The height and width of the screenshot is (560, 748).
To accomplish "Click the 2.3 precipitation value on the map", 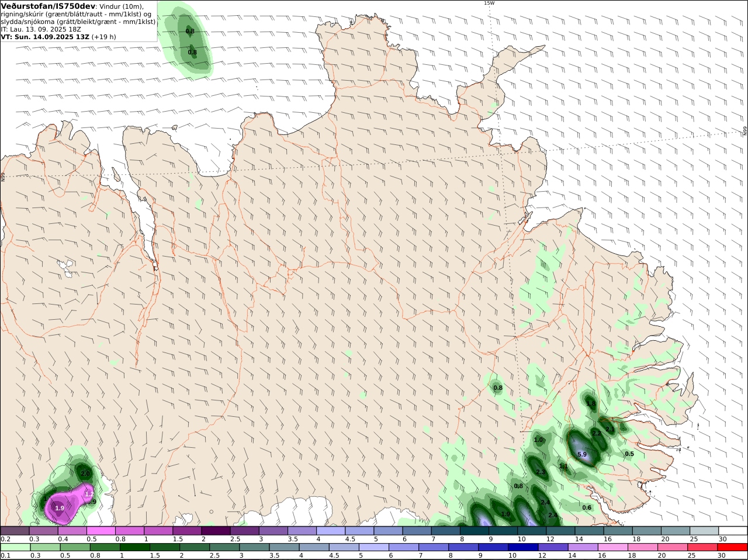I will tap(541, 472).
